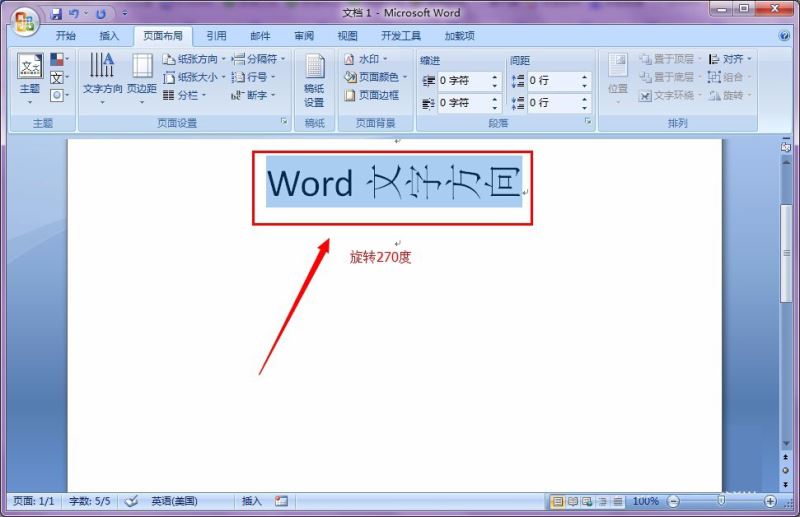This screenshot has width=800, height=517.
Task: Switch to the 邮件 tab
Action: pyautogui.click(x=260, y=36)
